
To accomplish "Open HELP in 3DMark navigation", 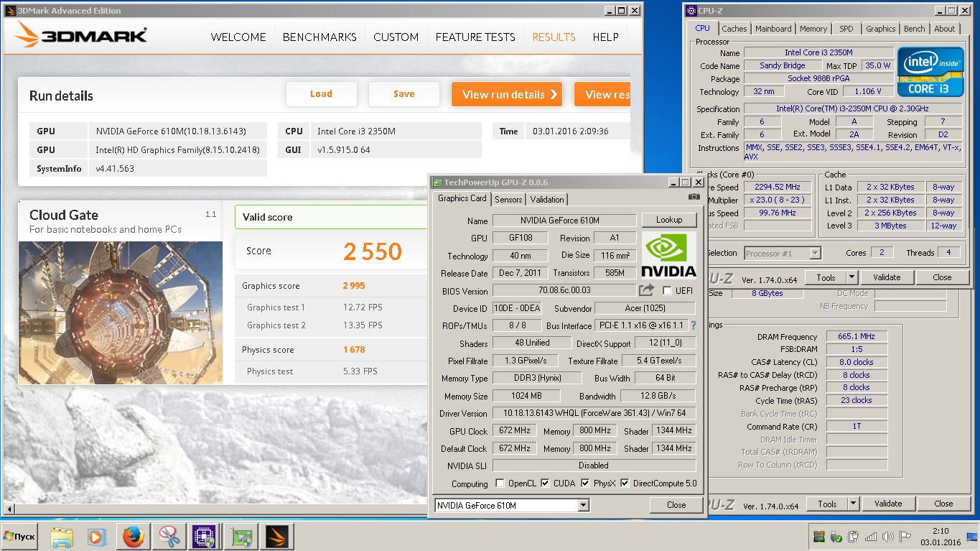I will click(x=605, y=37).
